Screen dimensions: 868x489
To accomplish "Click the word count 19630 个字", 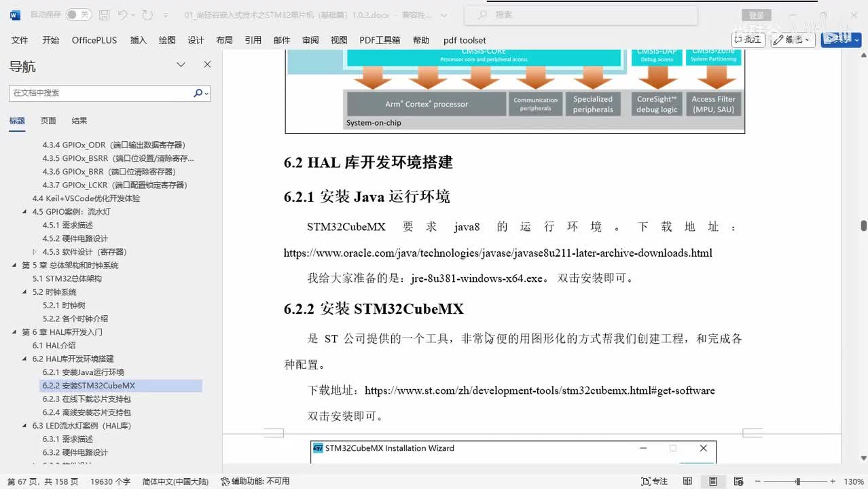I will [111, 482].
